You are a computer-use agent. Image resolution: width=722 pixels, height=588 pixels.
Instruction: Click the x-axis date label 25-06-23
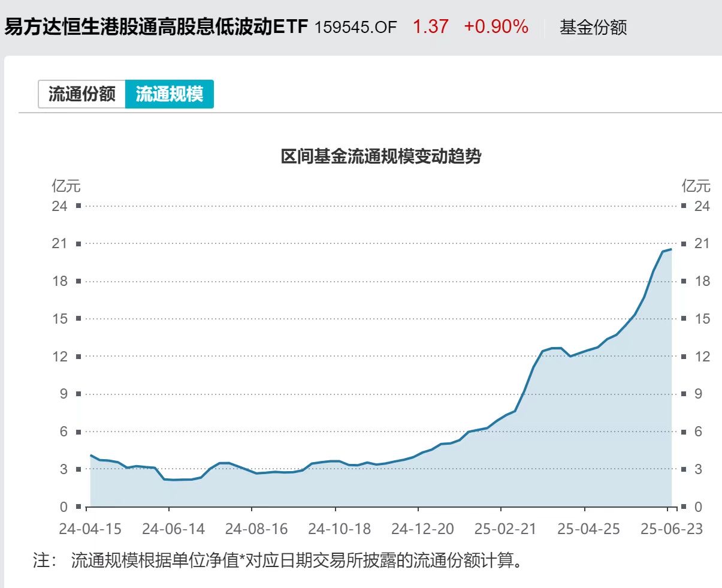pos(671,529)
